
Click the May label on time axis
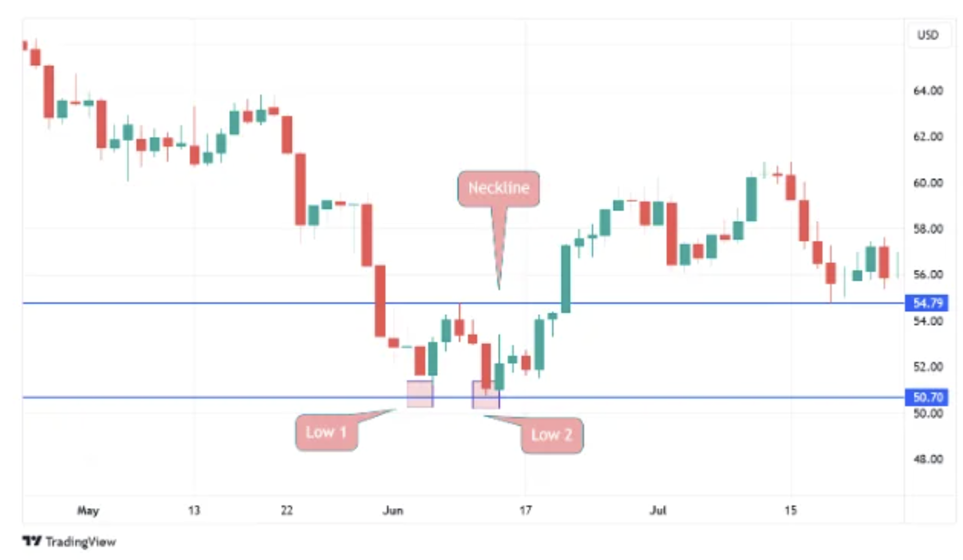[x=88, y=510]
